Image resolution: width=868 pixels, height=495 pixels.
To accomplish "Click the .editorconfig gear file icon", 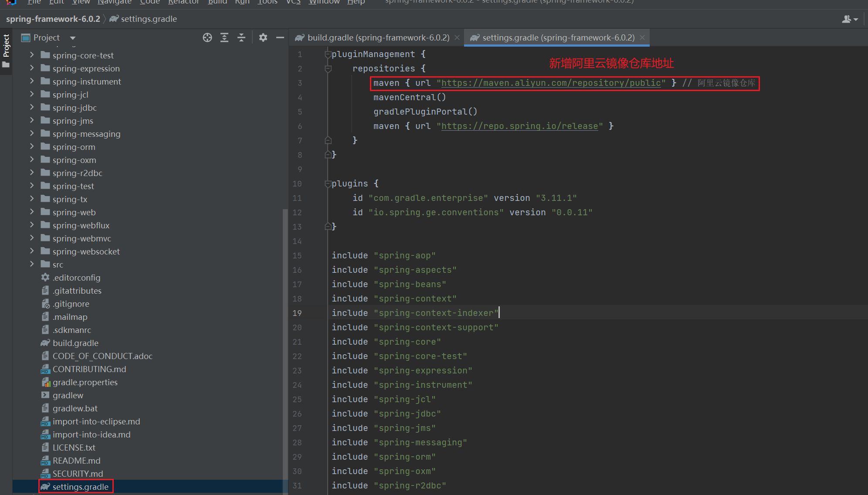I will 45,278.
